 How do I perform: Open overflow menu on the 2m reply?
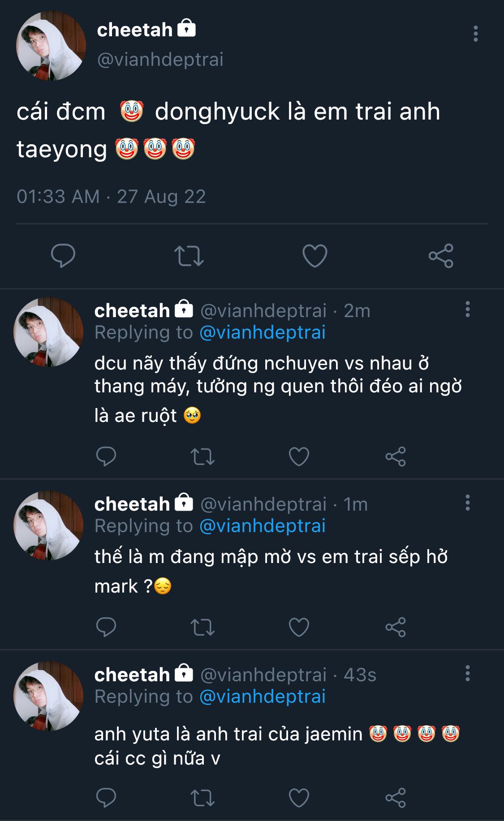click(x=467, y=309)
